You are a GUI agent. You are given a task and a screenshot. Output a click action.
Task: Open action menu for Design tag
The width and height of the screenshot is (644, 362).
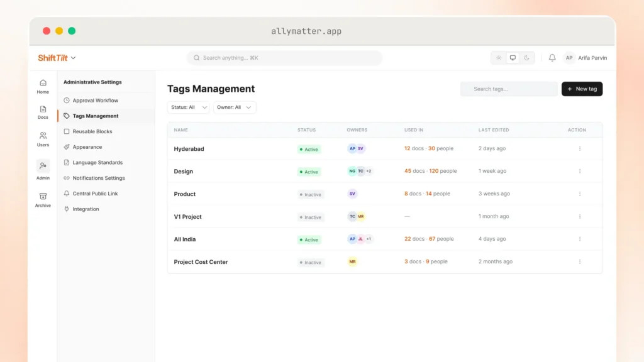coord(579,171)
